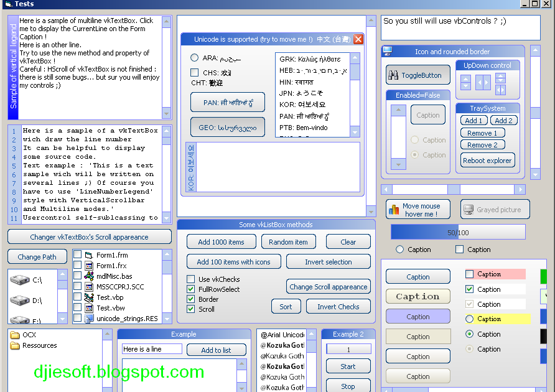Click the 50/100 progress bar
Screen dimensions: 555x392
[x=458, y=232]
